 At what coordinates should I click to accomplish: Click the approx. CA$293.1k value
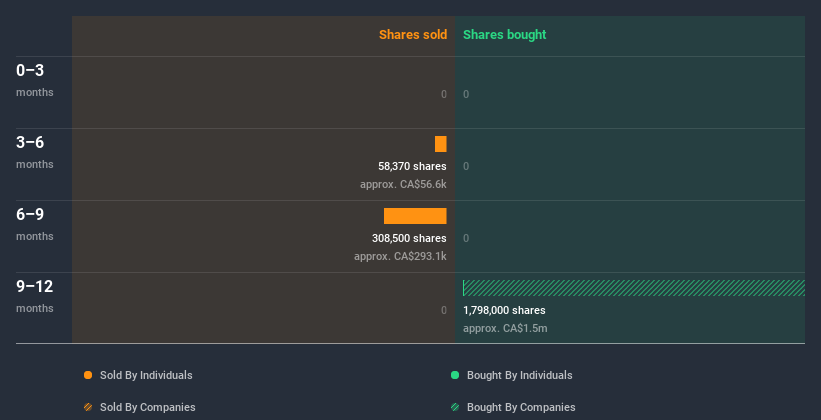coord(400,257)
